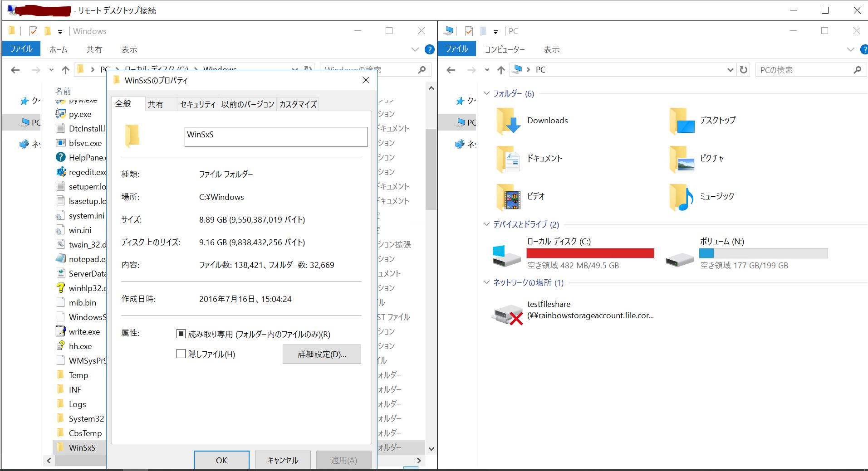This screenshot has height=471, width=868.
Task: Switch to the セキュリティ tab
Action: (x=197, y=104)
